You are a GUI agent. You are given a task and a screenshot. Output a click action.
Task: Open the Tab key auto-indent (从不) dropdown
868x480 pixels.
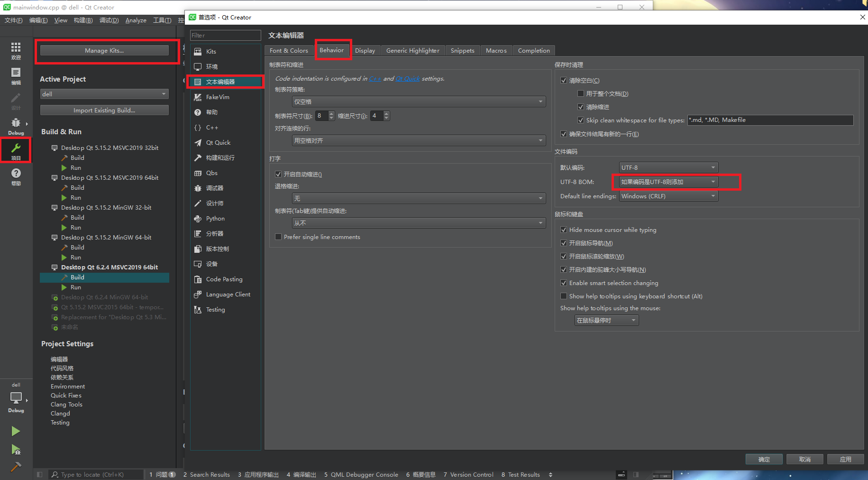[x=419, y=223]
